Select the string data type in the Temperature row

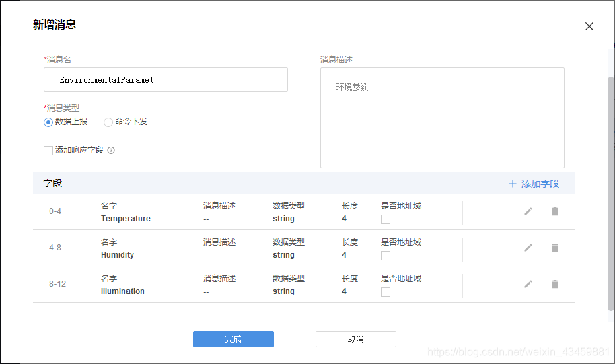pos(283,219)
